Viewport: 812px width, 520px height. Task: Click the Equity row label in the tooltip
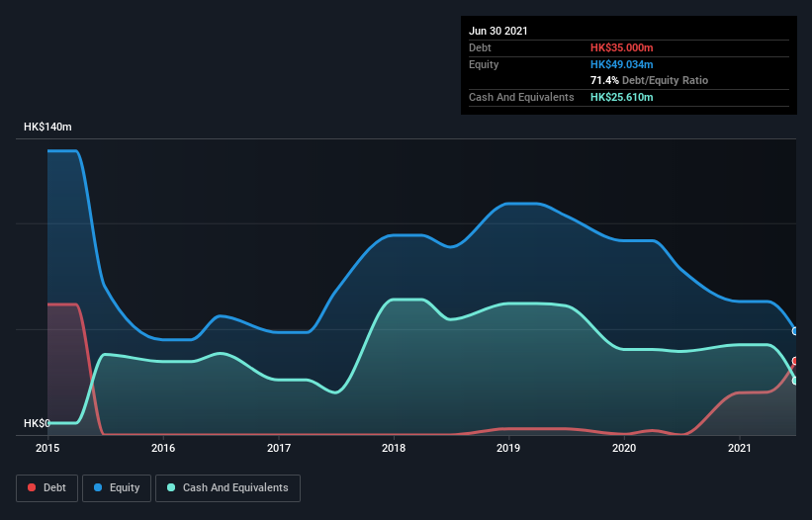(484, 64)
